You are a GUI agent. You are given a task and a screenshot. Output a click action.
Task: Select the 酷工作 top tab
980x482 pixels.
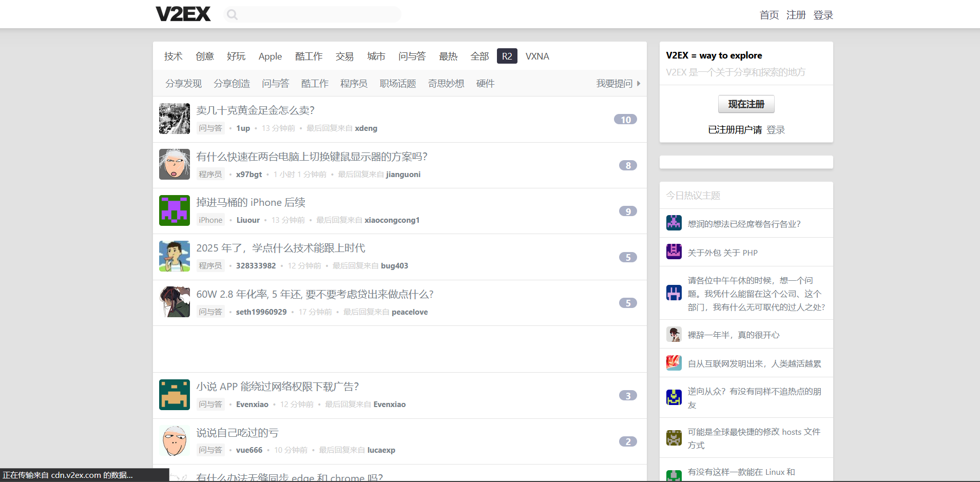coord(309,56)
